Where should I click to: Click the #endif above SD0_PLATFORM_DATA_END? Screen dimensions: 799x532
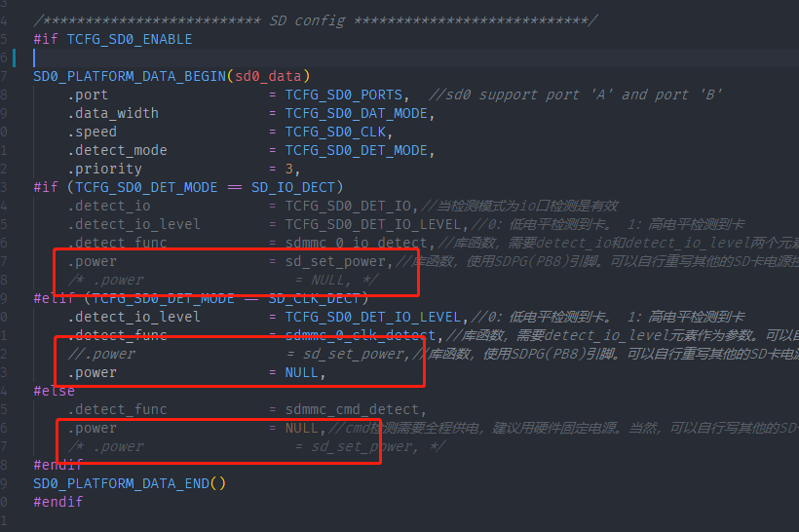(58, 465)
